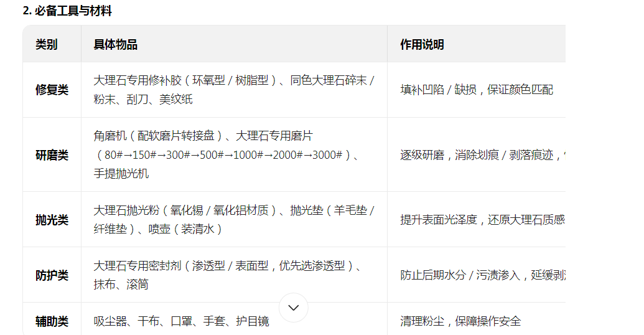Click the '类别' column header
The image size is (644, 335).
pos(47,44)
